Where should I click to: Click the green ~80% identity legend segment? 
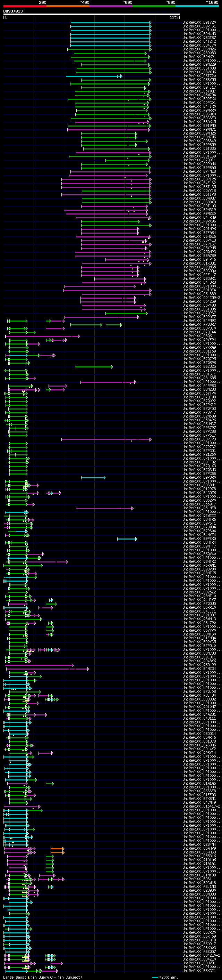tap(154, 7)
